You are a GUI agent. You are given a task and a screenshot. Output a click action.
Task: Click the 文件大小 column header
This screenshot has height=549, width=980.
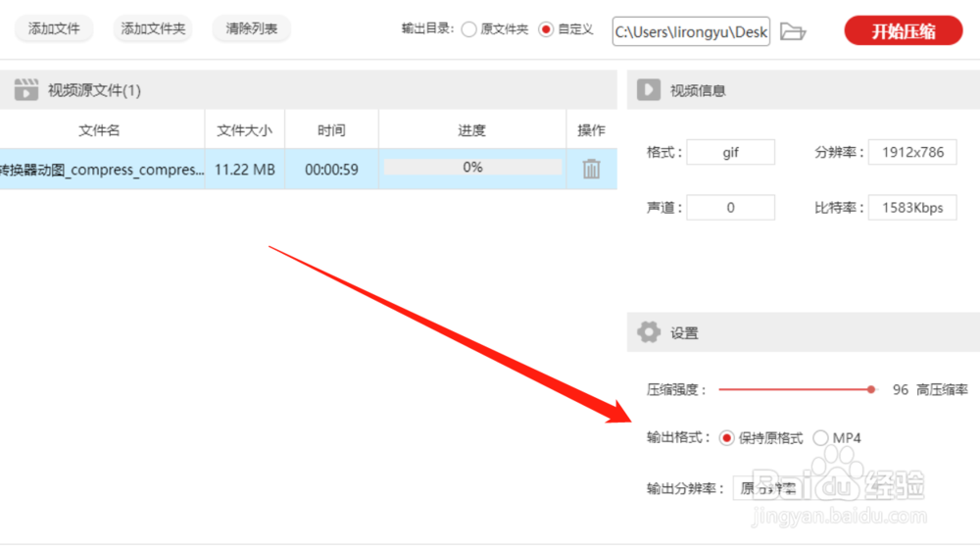[x=244, y=130]
